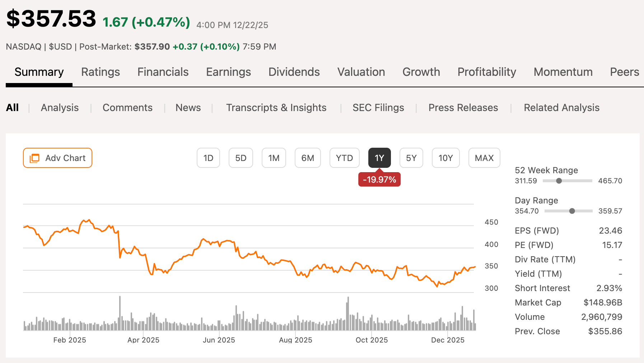Screen dimensions: 644x363
Task: Switch to the Ratings tab
Action: pyautogui.click(x=101, y=72)
